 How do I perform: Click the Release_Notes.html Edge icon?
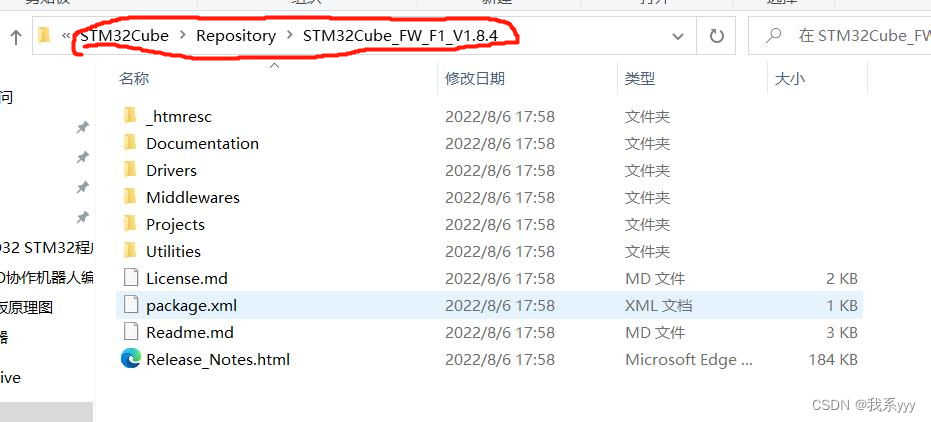point(131,359)
